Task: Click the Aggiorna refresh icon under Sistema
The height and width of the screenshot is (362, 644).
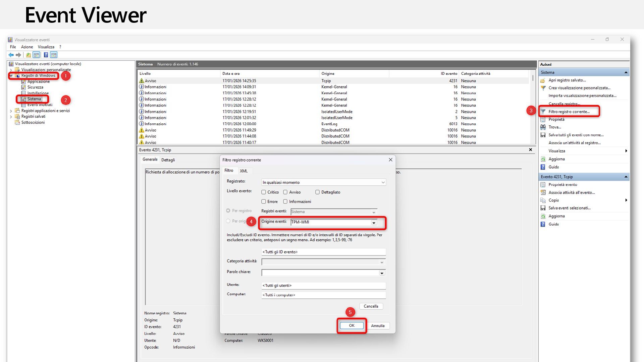Action: [543, 159]
